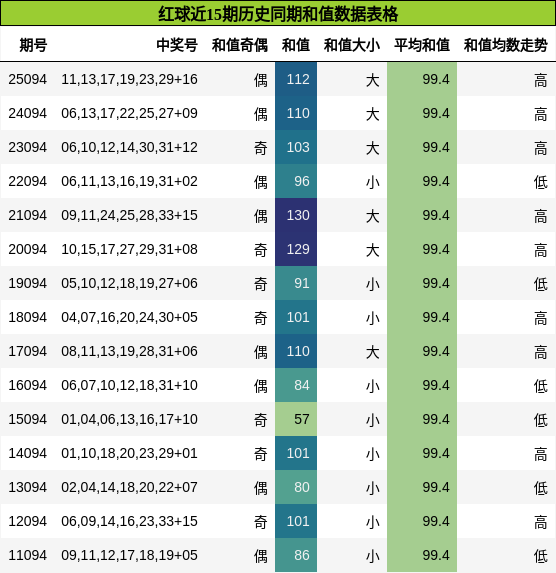Select winning numbers 06,11,13,16,19,31+02
This screenshot has height=573, width=556.
[129, 181]
